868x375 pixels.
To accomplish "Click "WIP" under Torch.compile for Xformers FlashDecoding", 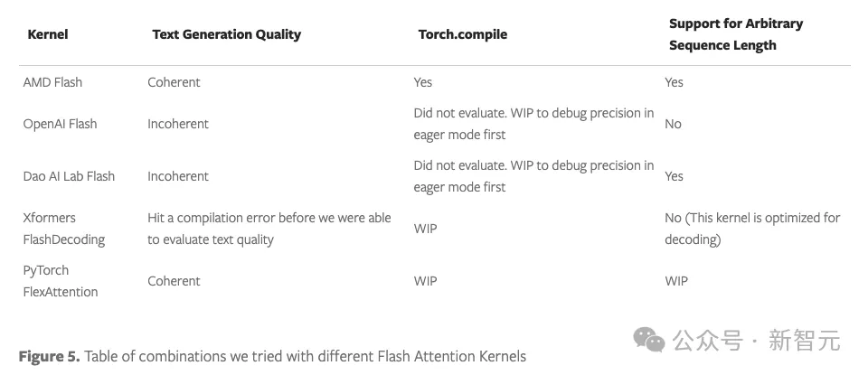I will click(x=425, y=229).
